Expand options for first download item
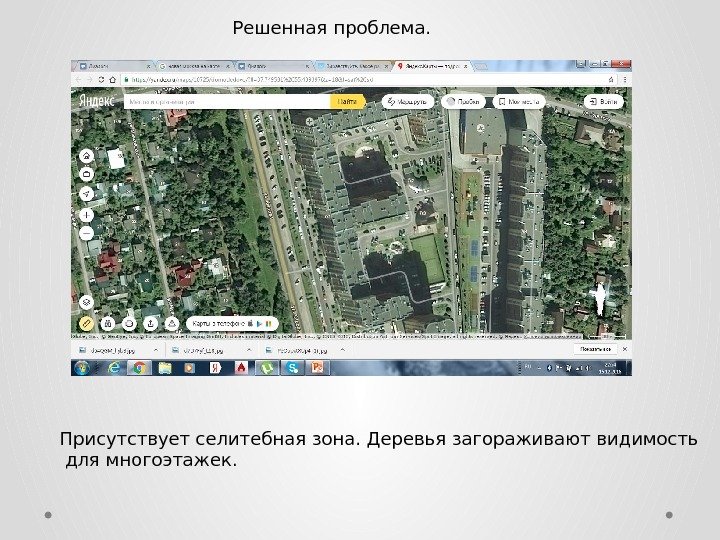720x540 pixels. (156, 350)
